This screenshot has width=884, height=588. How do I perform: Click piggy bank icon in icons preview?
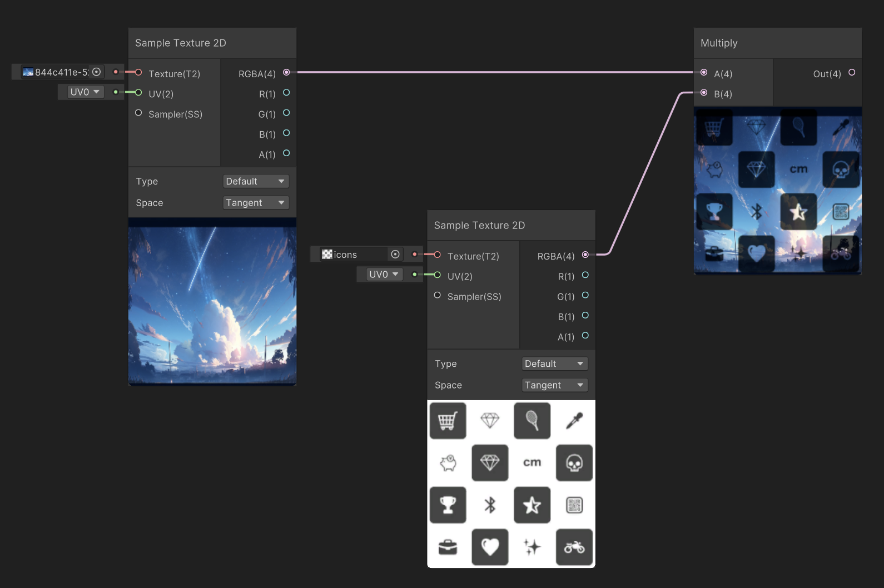448,462
